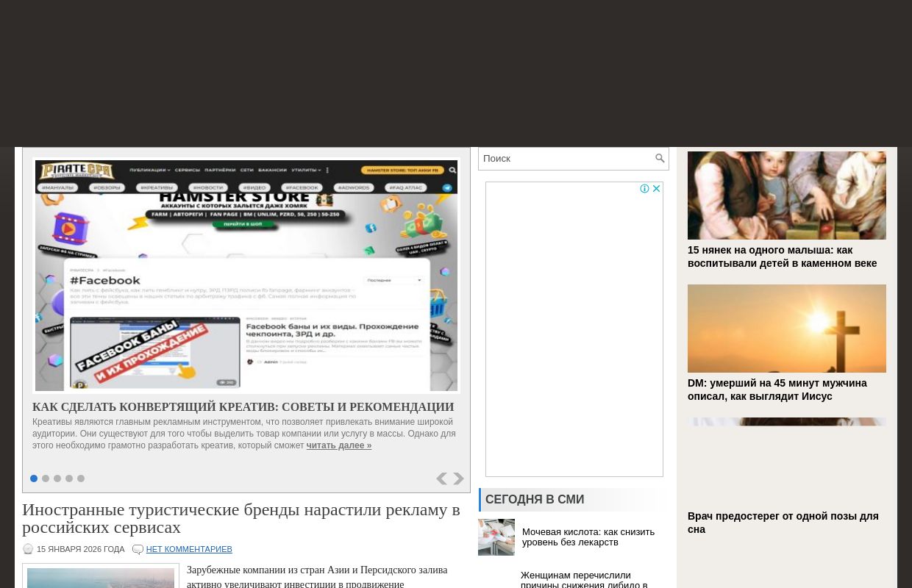Screen dimensions: 912x588
Task: Jump to the third slide dot
Action: click(x=57, y=478)
